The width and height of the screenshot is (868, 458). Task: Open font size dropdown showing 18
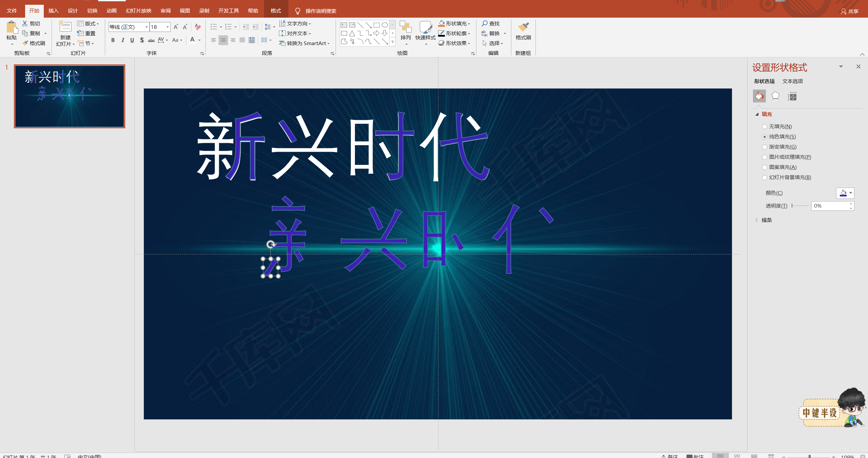[x=168, y=27]
